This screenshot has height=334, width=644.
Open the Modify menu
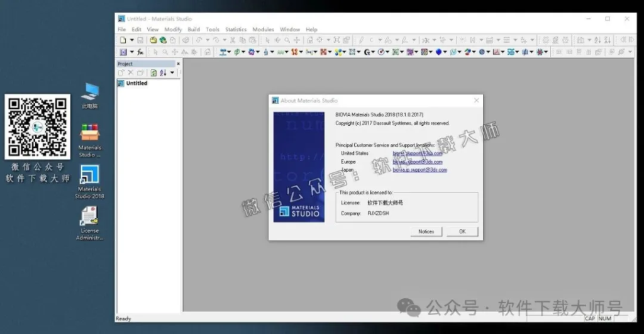[173, 30]
